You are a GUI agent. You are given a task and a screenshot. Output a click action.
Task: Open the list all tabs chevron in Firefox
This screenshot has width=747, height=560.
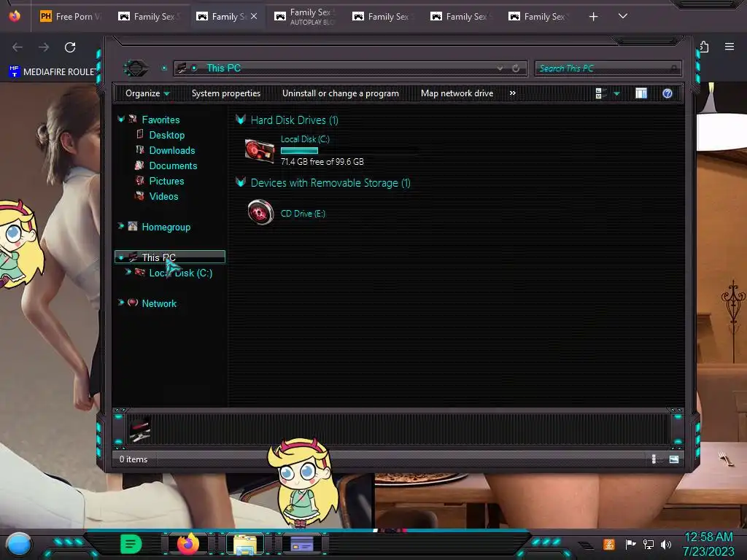[x=623, y=16]
